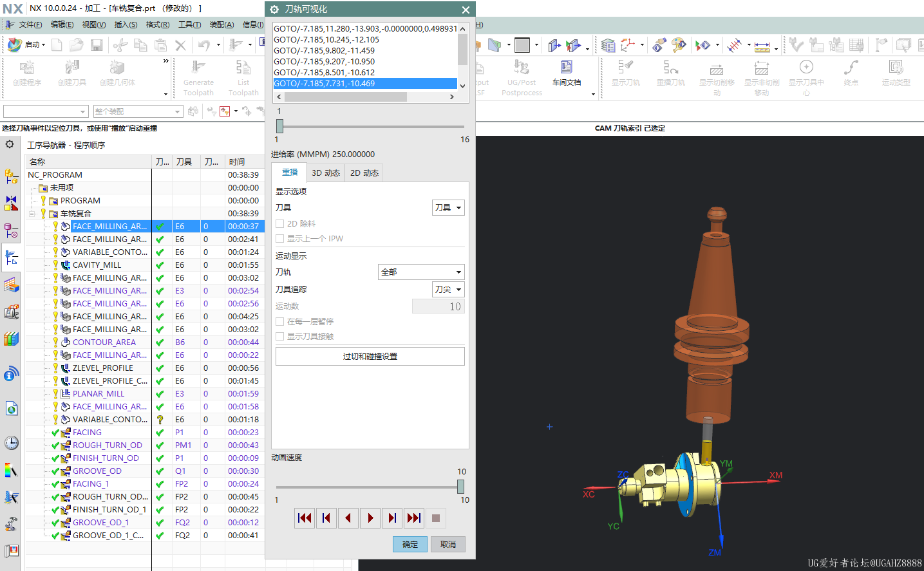924x571 pixels.
Task: Click the step forward playback button
Action: click(391, 518)
